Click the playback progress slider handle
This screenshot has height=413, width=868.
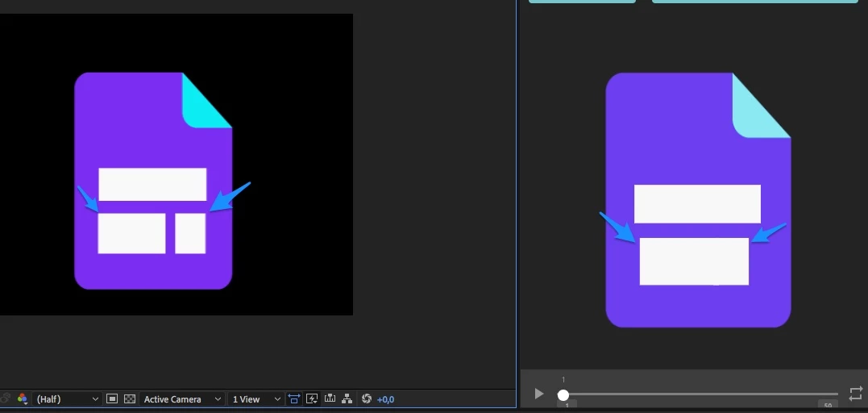(563, 394)
